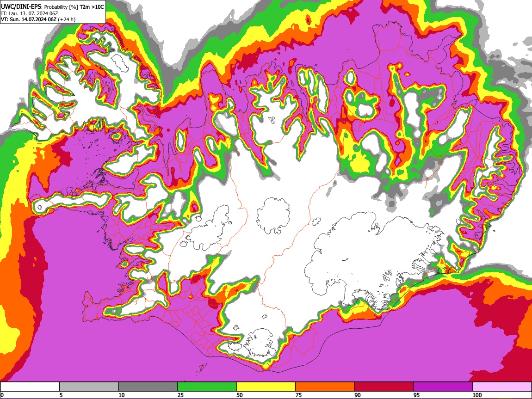Click the 'Probability [%] T2m >10C' label
The image size is (532, 399).
[x=74, y=7]
